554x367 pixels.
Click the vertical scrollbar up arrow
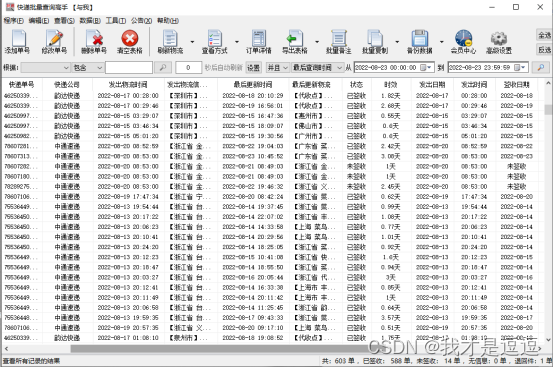click(548, 83)
